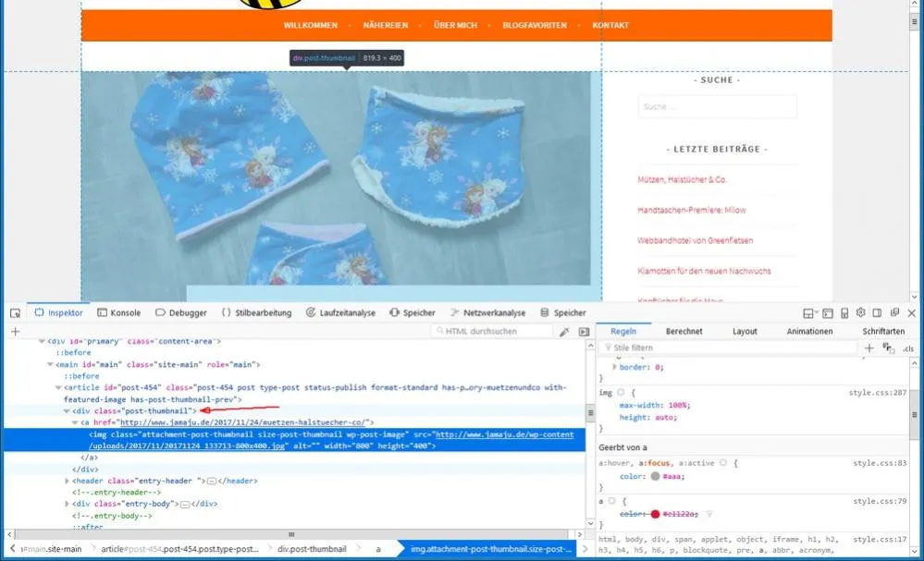The image size is (924, 561).
Task: Detach tools into separate window icon
Action: coord(894,312)
